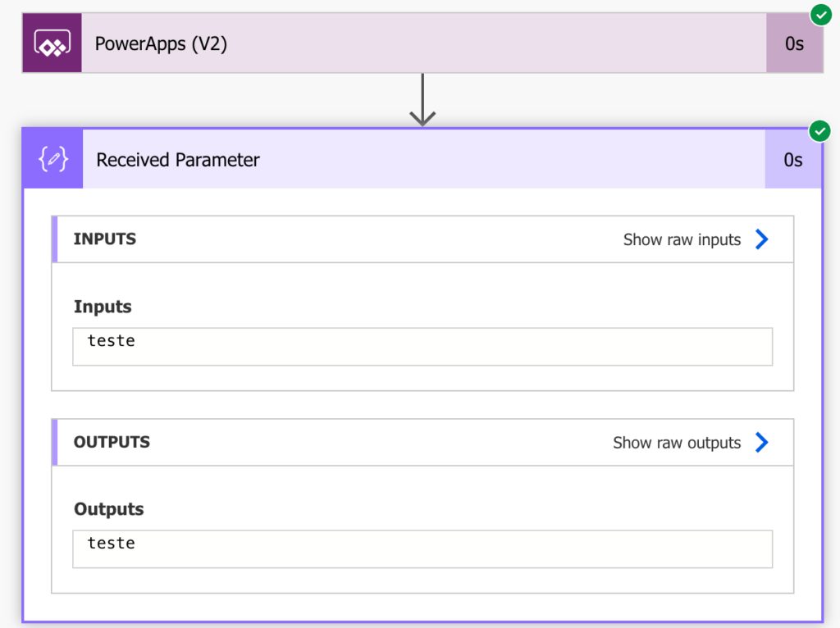The width and height of the screenshot is (840, 628).
Task: Select the PowerApps (V2) title bar
Action: coord(162,43)
